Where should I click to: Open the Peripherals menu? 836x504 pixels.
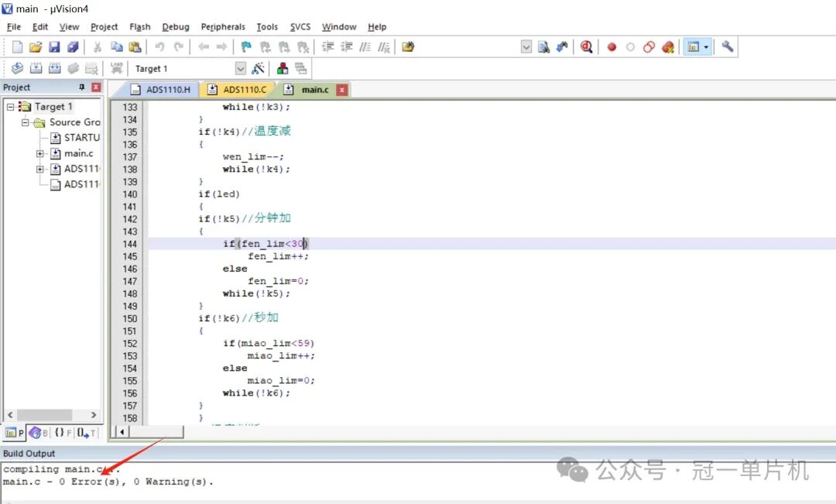pos(223,26)
